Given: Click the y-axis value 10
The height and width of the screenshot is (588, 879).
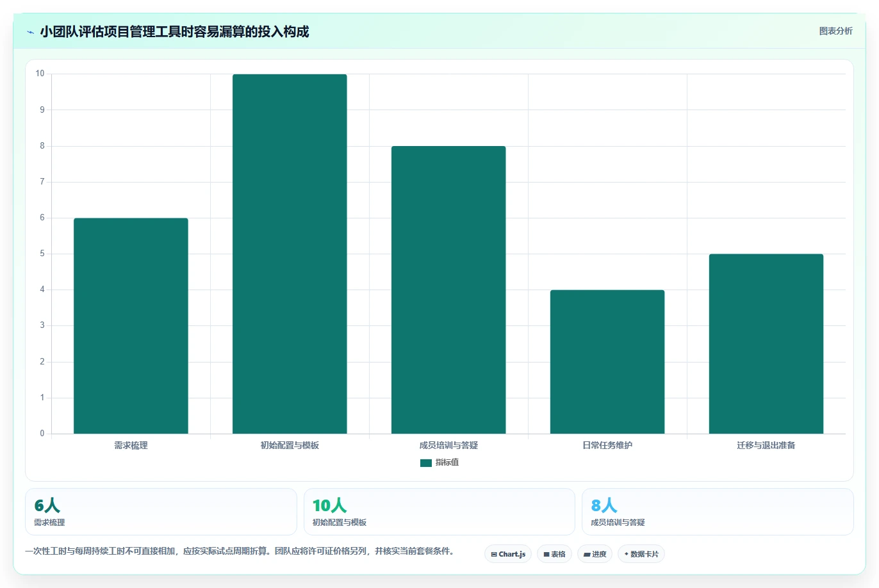Looking at the screenshot, I should [x=40, y=74].
